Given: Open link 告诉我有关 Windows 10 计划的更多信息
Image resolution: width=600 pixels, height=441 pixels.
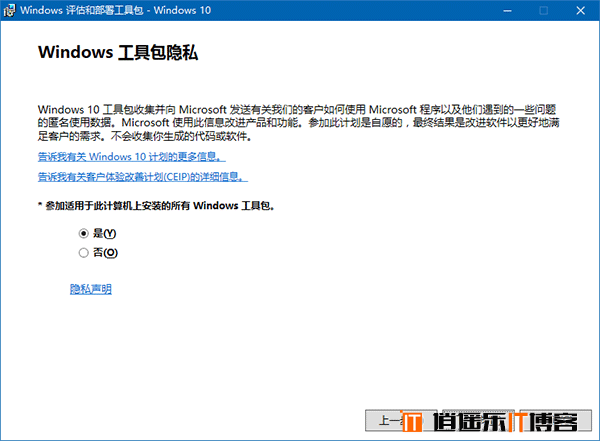Looking at the screenshot, I should [132, 157].
